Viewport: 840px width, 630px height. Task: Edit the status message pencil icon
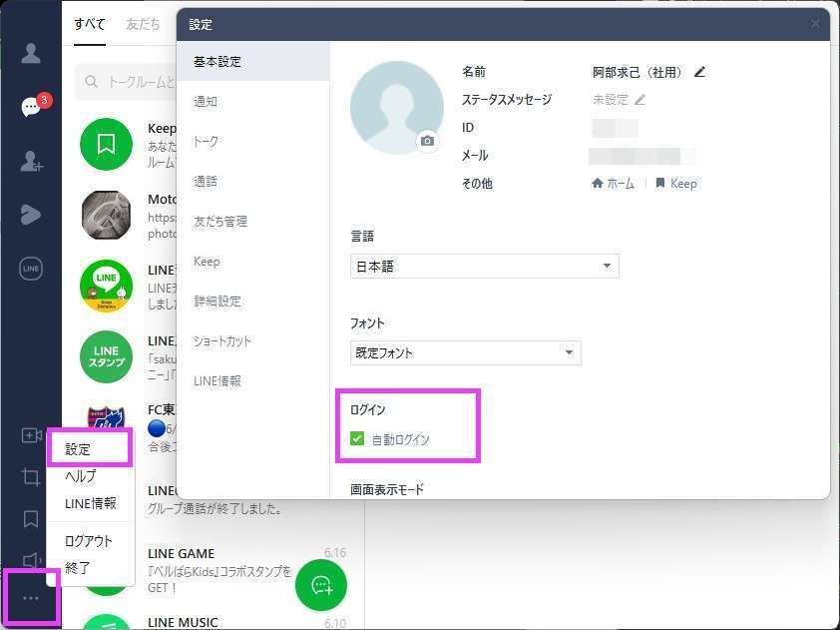(x=639, y=99)
